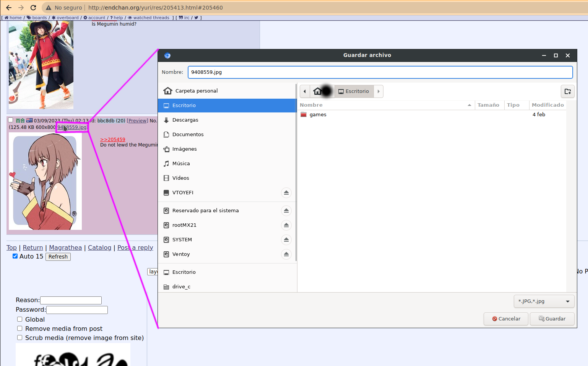Sort by the Modificado column
This screenshot has width=588, height=366.
547,105
